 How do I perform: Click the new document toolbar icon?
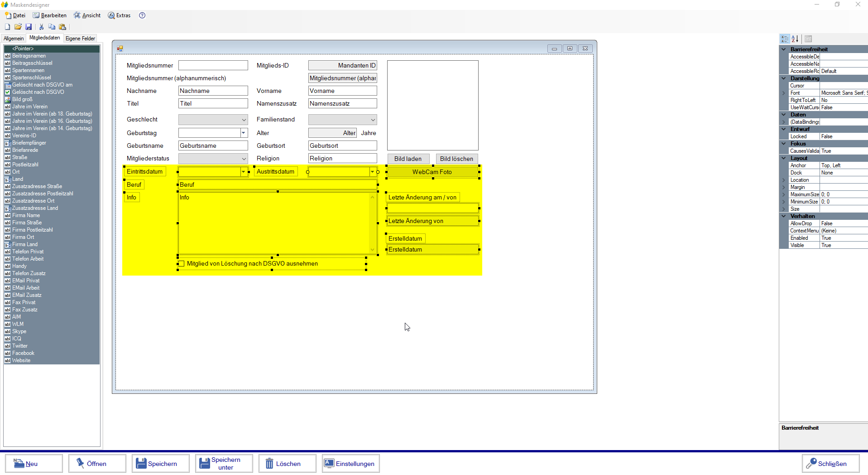7,27
